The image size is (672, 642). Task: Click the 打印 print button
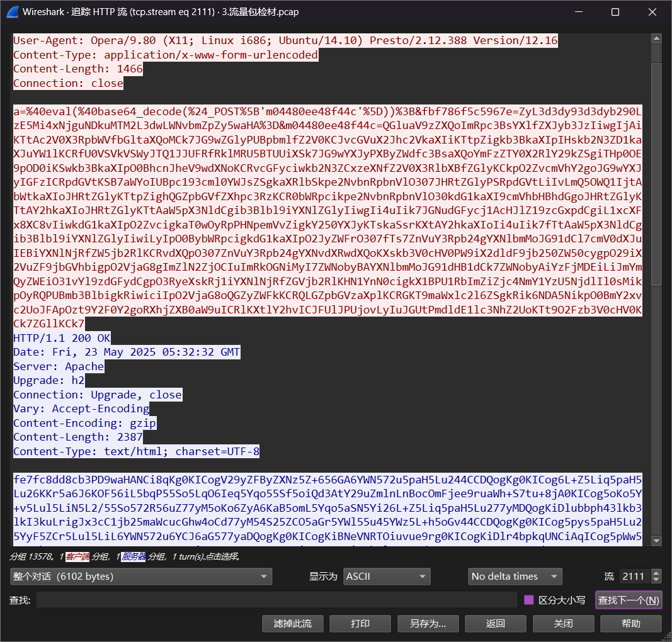[360, 624]
